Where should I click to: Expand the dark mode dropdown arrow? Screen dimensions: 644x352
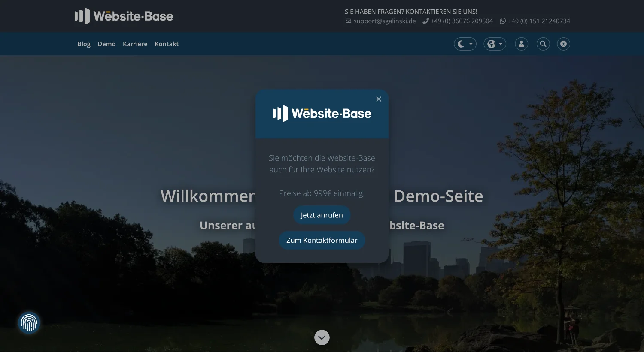click(x=470, y=44)
